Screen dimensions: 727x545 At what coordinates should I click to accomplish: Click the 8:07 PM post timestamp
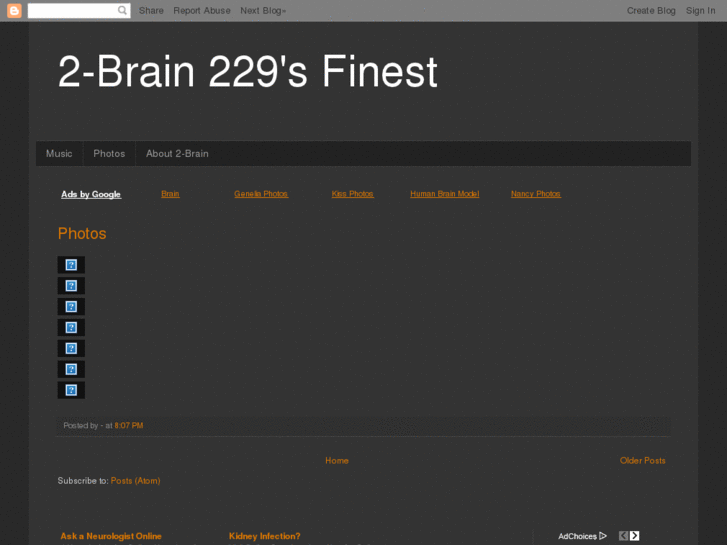click(x=129, y=425)
